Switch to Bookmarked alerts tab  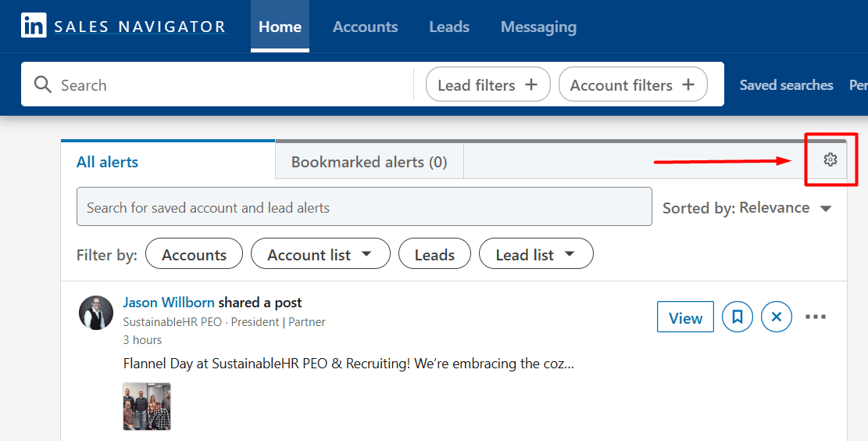(x=370, y=161)
